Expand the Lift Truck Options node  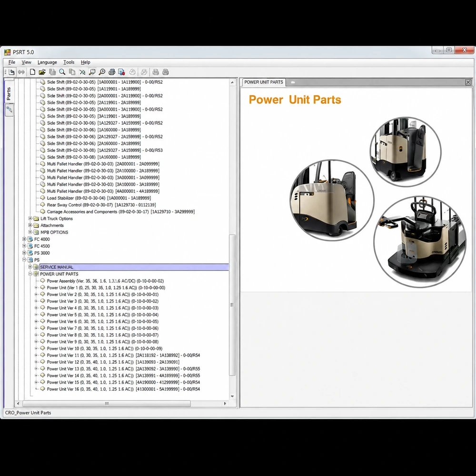pos(30,218)
